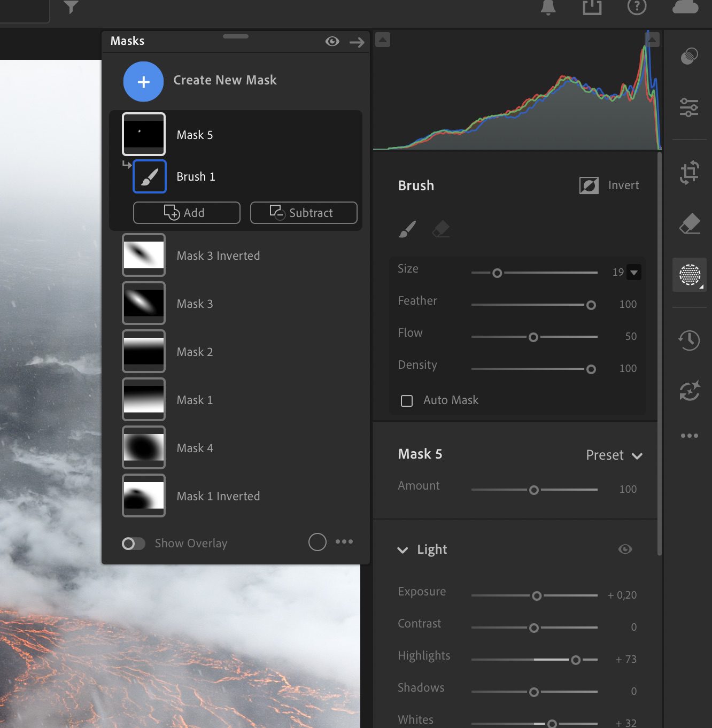Click the notifications bell icon
The image size is (712, 728).
click(548, 7)
